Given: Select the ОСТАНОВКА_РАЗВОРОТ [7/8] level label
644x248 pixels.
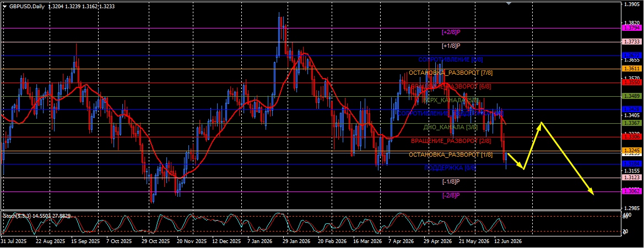Looking at the screenshot, I should pyautogui.click(x=451, y=73).
